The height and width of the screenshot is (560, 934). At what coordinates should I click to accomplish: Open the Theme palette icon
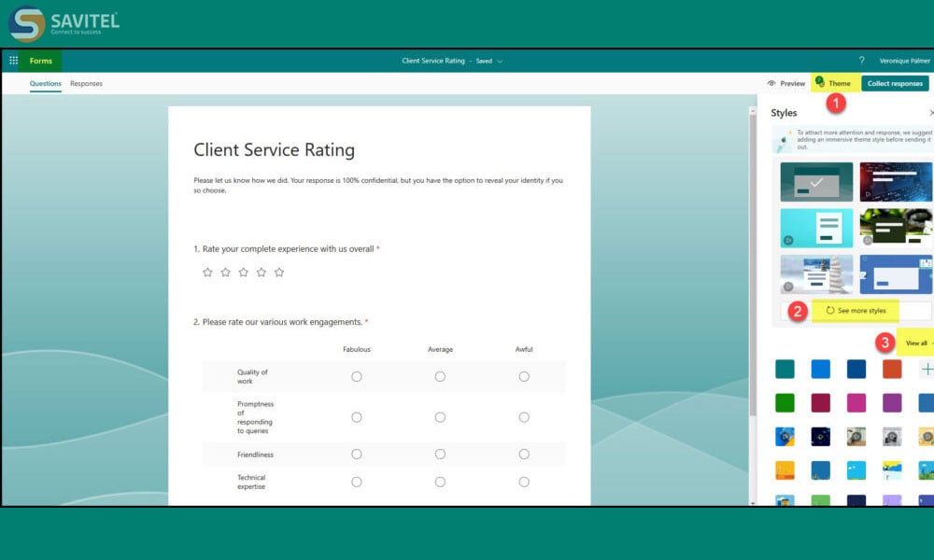(820, 82)
